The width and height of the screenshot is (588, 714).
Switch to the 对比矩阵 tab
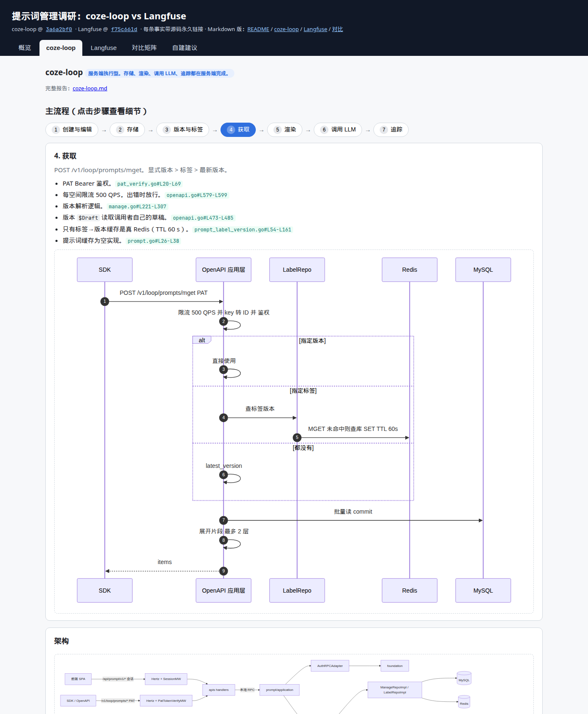pos(144,48)
